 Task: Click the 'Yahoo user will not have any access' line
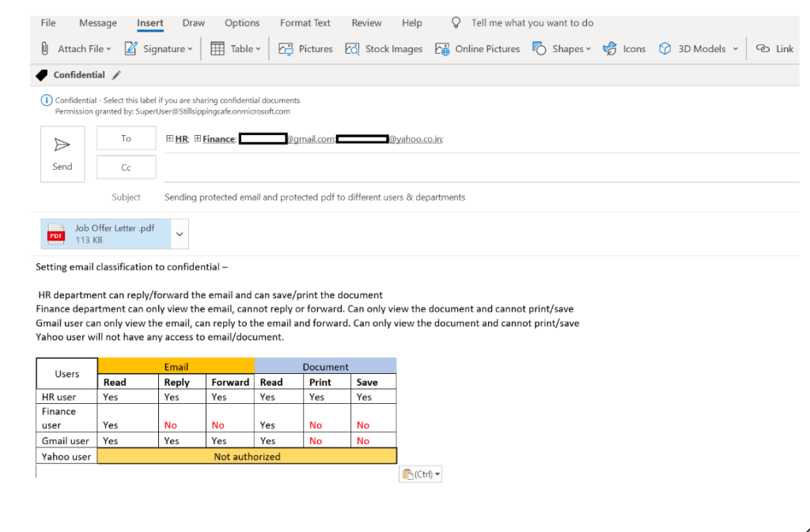[160, 337]
